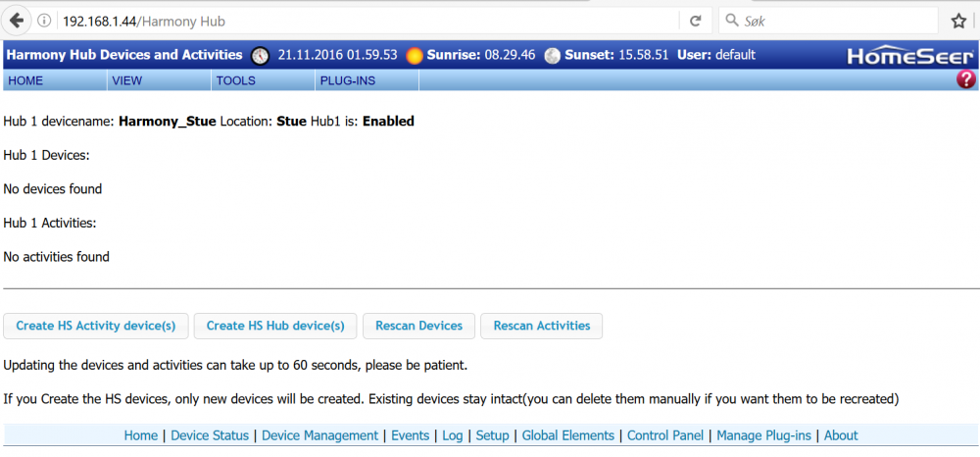
Task: Click the Harmony_Stue device name text
Action: click(168, 122)
